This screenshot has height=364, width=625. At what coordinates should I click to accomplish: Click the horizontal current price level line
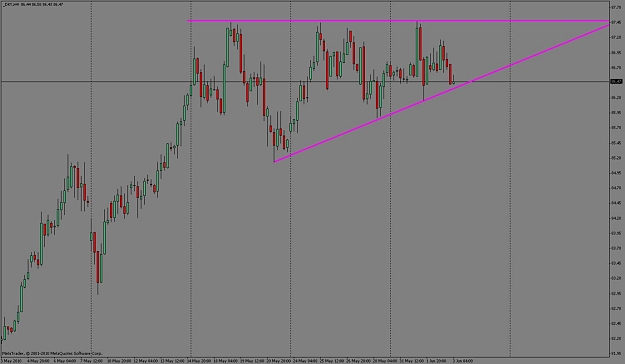click(x=305, y=81)
